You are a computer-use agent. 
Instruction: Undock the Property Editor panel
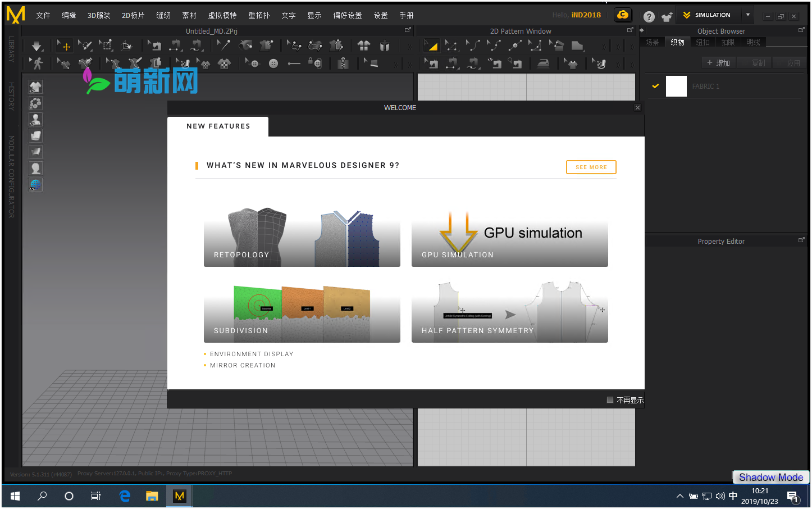(801, 240)
